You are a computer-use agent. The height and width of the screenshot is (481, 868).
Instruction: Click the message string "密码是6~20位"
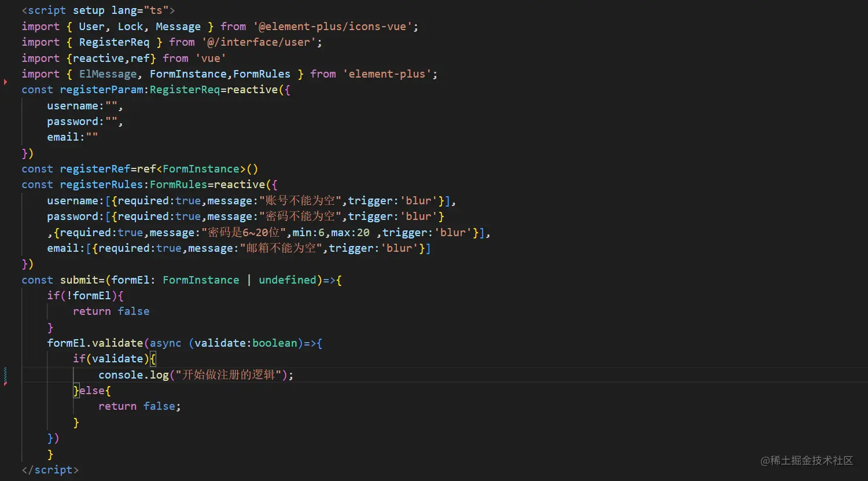coord(244,233)
